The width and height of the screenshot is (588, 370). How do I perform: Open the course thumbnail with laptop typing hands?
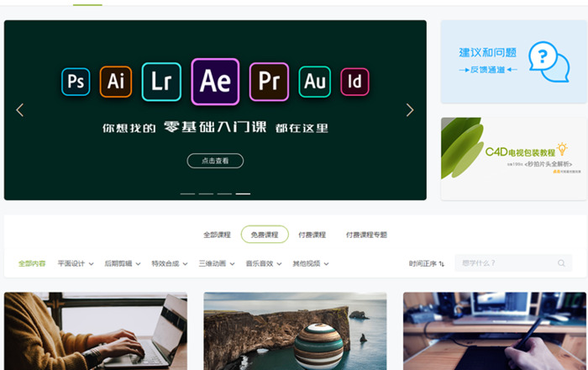(x=96, y=331)
